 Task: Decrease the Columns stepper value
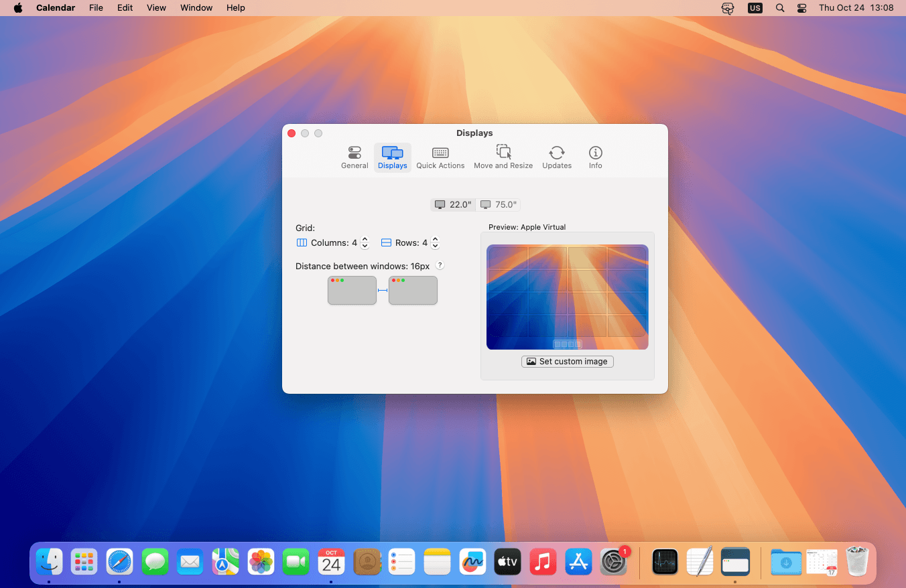point(365,246)
